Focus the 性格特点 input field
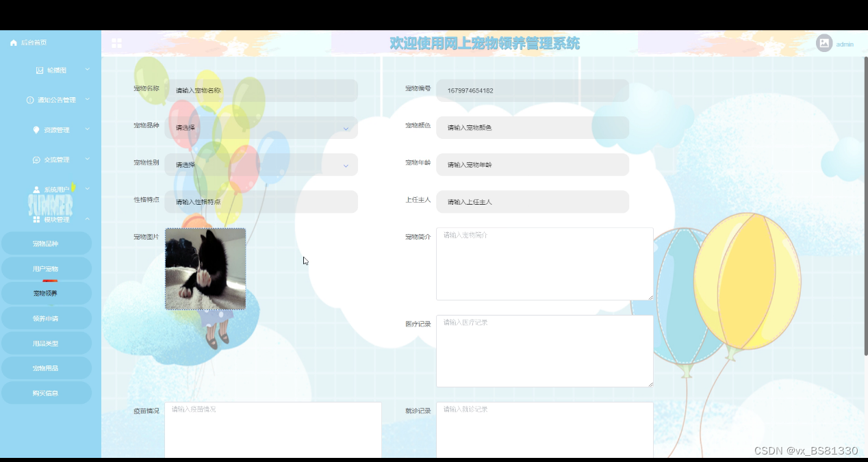 tap(261, 201)
